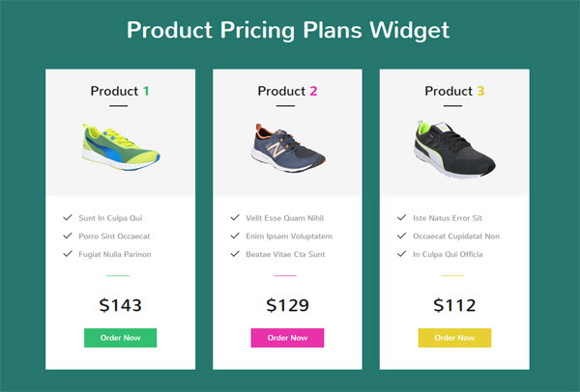Select the navy New Balance shoe image

click(x=287, y=147)
